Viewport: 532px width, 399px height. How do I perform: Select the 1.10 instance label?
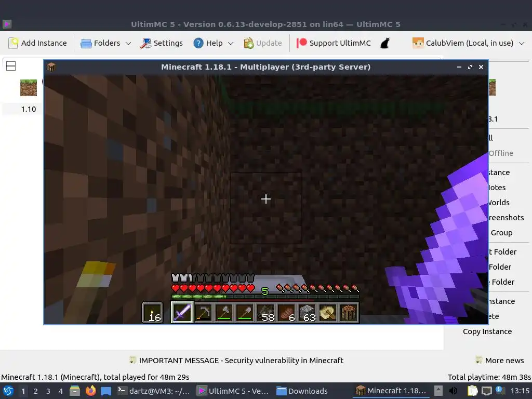coord(29,109)
